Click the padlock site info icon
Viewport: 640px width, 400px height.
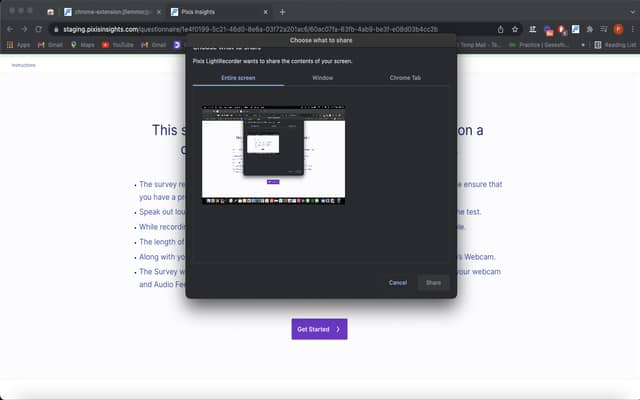(x=56, y=29)
